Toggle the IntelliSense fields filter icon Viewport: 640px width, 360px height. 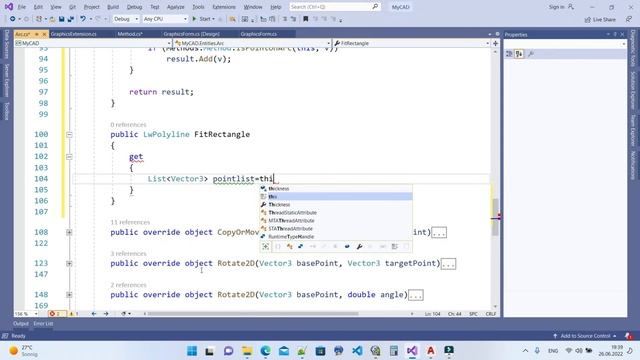tap(347, 247)
